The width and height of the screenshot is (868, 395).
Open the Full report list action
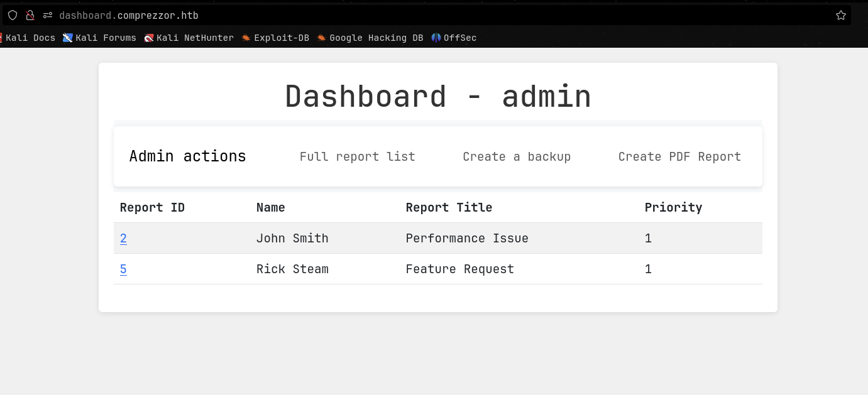[x=357, y=156]
